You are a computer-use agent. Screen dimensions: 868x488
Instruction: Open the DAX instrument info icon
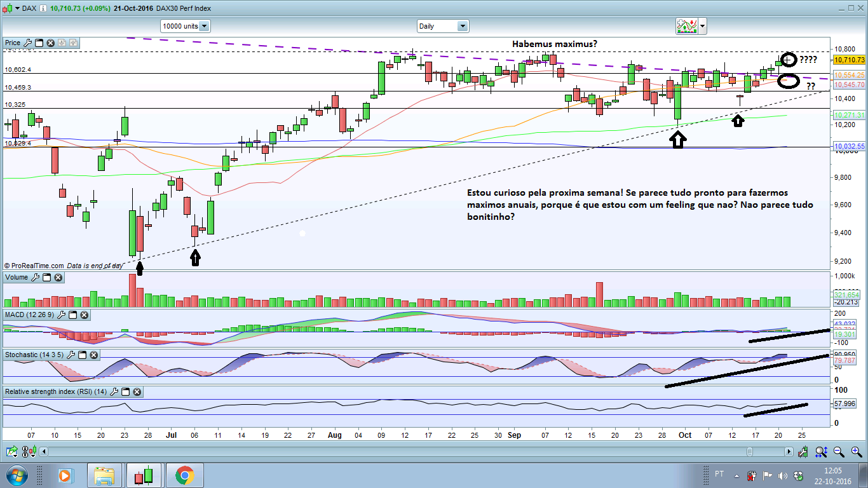coord(43,8)
